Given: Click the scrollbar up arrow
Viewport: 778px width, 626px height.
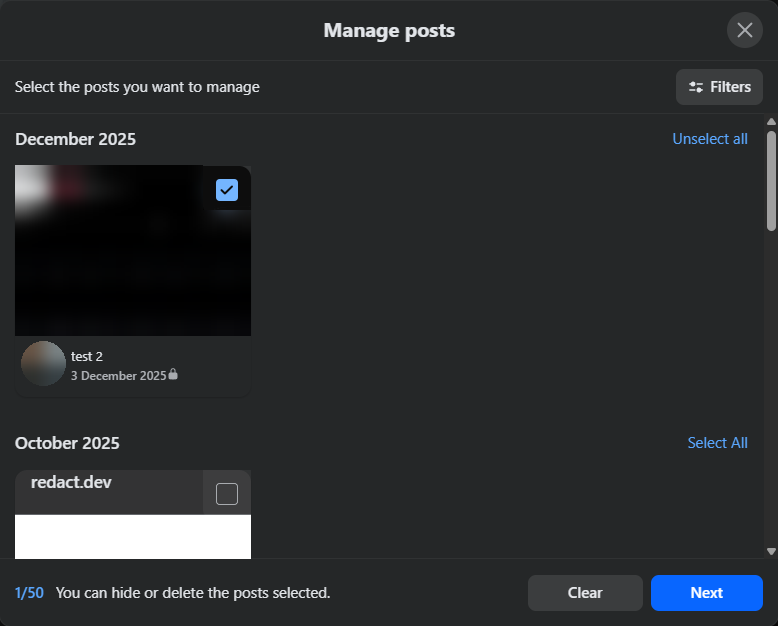Looking at the screenshot, I should tap(771, 122).
